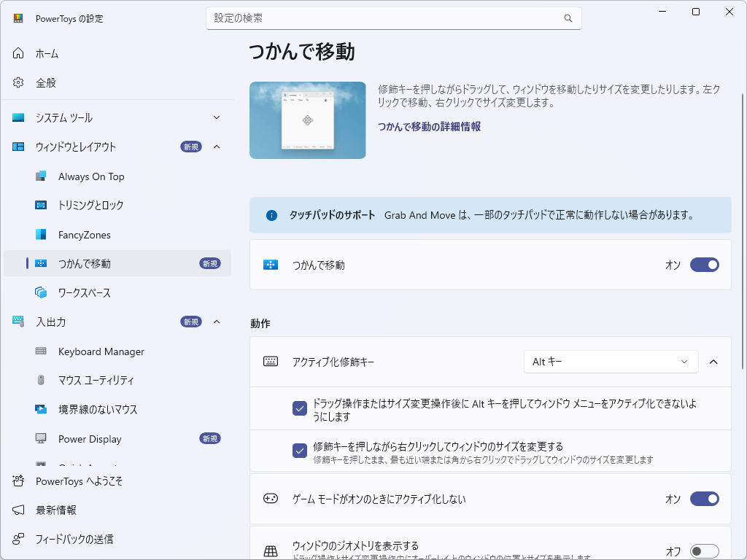The height and width of the screenshot is (560, 747).
Task: Click the フィードバックの送信 icon
Action: (18, 539)
